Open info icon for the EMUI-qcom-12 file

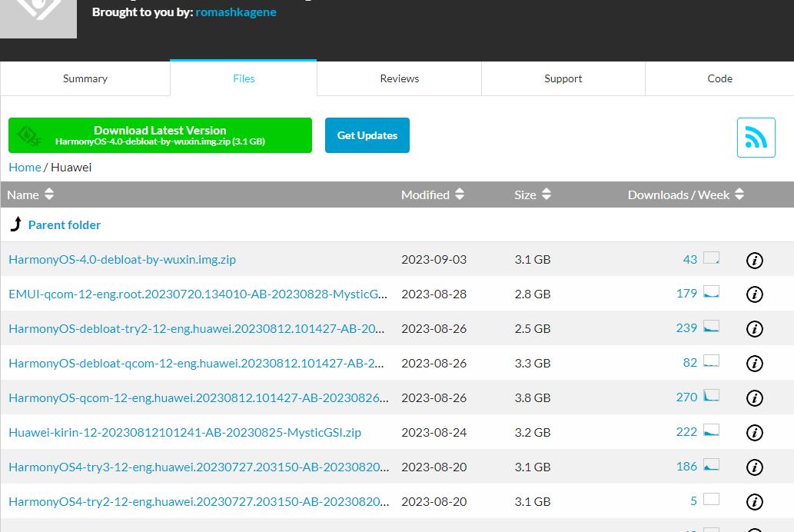pyautogui.click(x=755, y=294)
